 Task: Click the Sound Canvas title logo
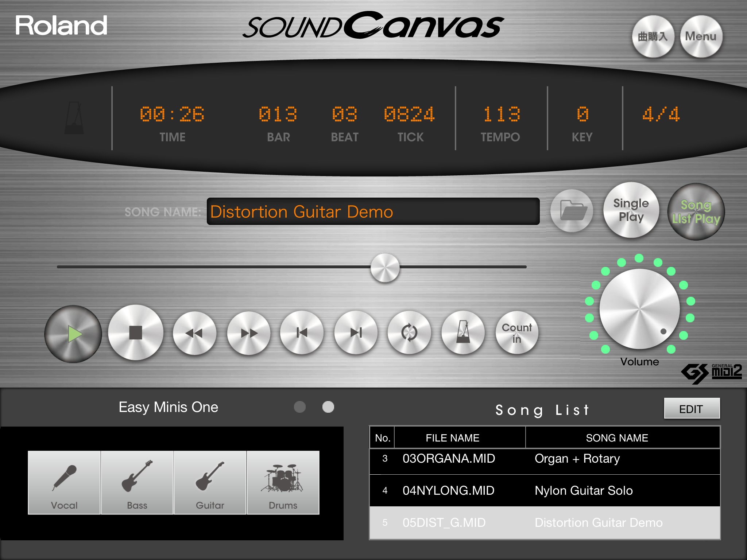point(373,26)
